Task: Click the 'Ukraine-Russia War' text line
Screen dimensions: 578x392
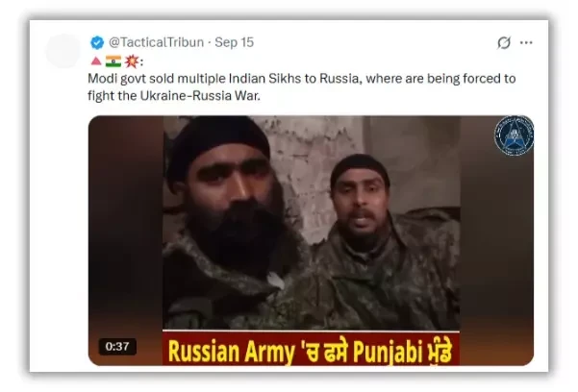Action: (200, 96)
